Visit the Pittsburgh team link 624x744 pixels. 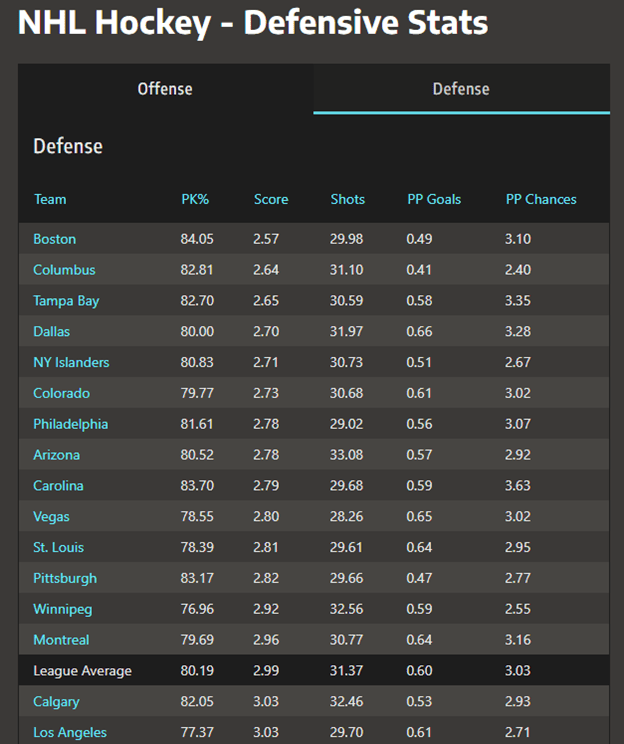[65, 578]
